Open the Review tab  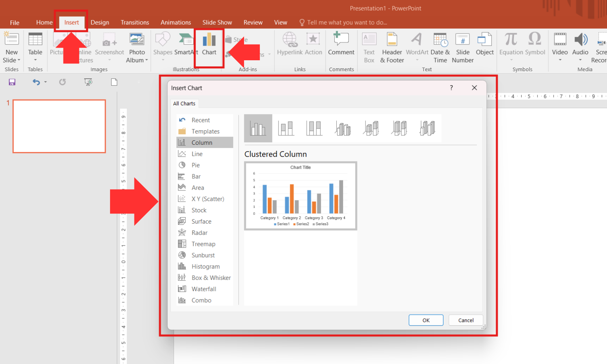pyautogui.click(x=253, y=23)
